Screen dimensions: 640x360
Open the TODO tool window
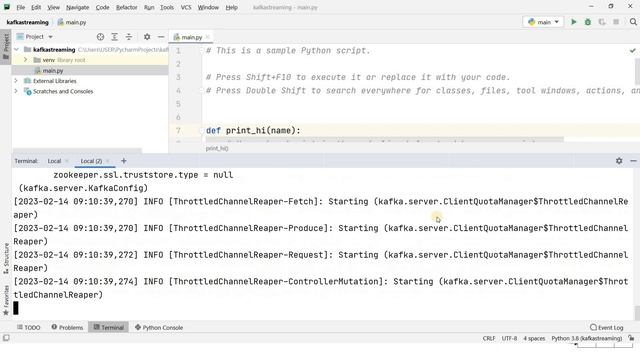[x=29, y=327]
